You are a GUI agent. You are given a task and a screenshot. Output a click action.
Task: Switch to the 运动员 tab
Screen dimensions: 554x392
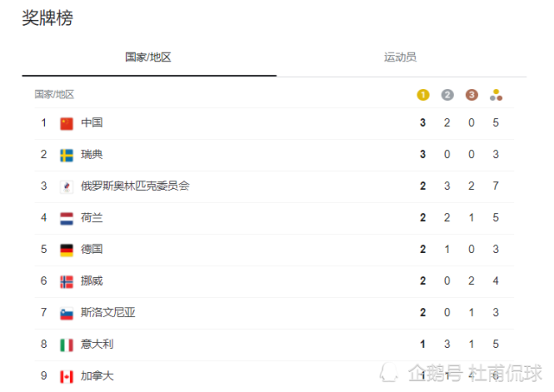400,57
